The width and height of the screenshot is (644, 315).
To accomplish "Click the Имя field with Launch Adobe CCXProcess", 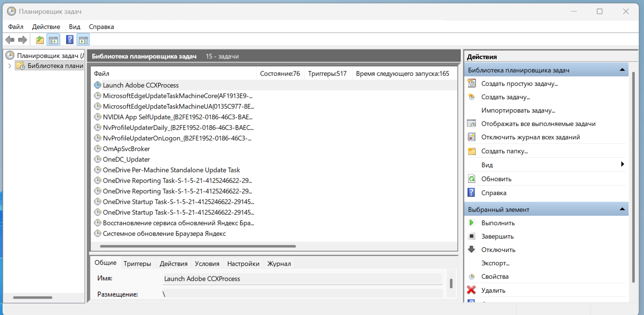I will coord(303,279).
